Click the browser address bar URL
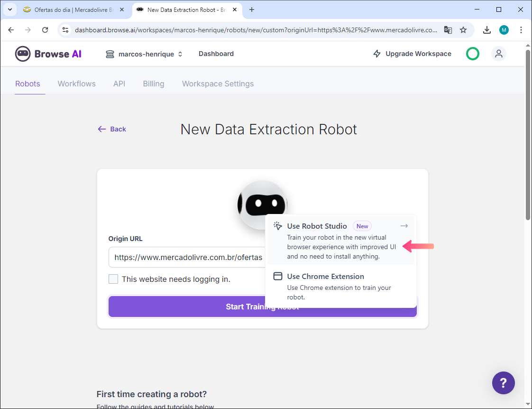Viewport: 532px width, 409px height. coord(256,30)
